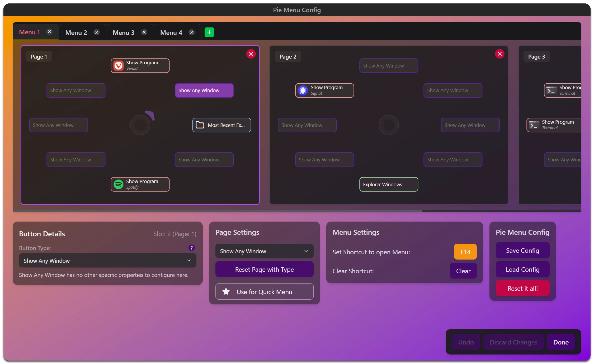Select the Explorer Windows slot on Page 2
This screenshot has width=594, height=364.
coord(389,184)
